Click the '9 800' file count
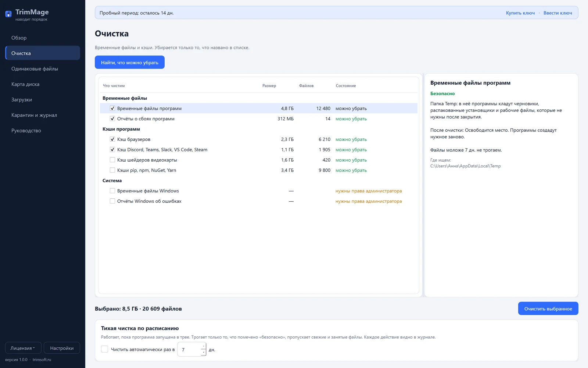The image size is (588, 368). click(325, 170)
